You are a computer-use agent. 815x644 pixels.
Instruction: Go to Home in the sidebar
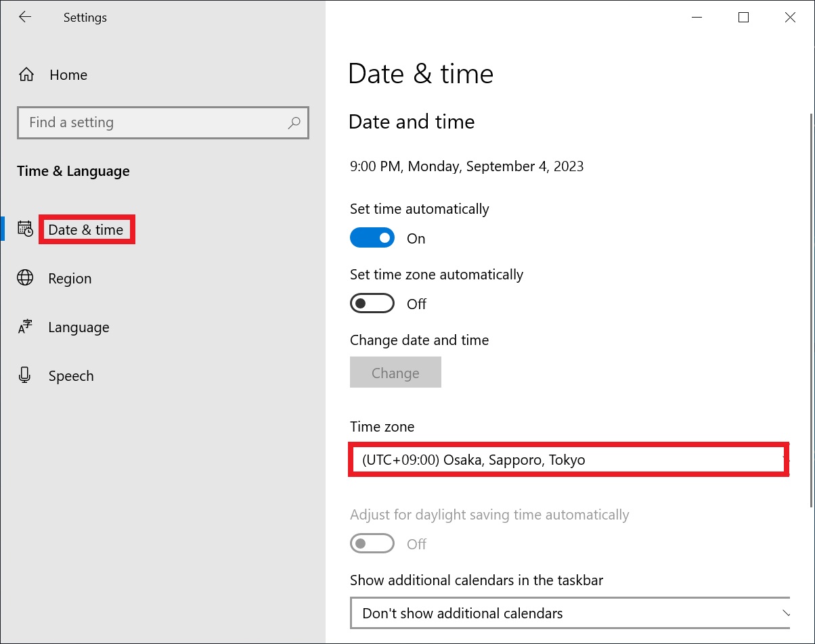[x=68, y=75]
